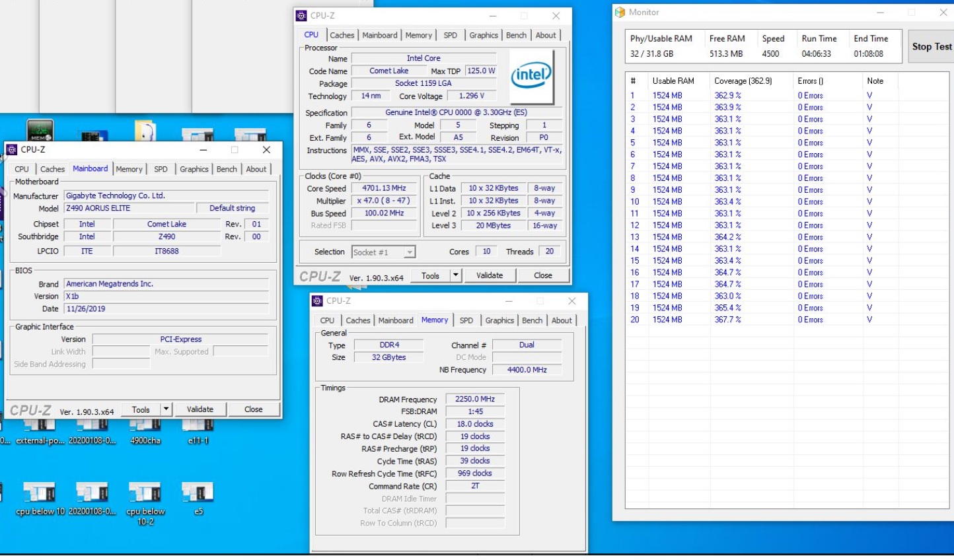This screenshot has height=560, width=954.
Task: Click the BIOS Date value 11/26/2019
Action: coord(166,309)
